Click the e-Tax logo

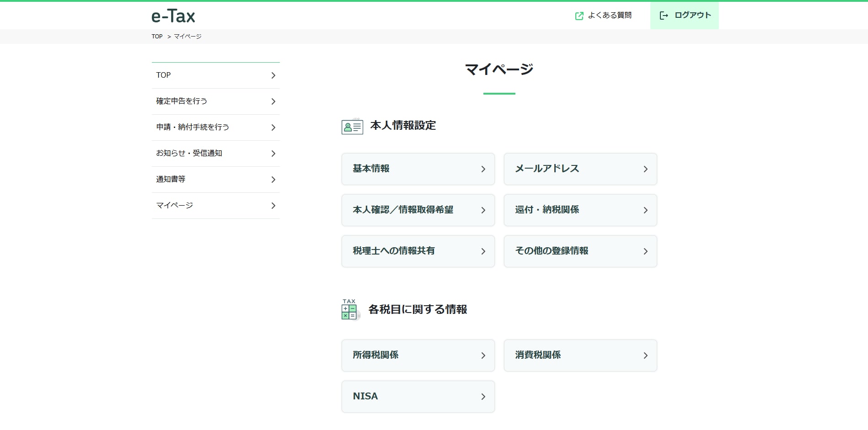(173, 16)
